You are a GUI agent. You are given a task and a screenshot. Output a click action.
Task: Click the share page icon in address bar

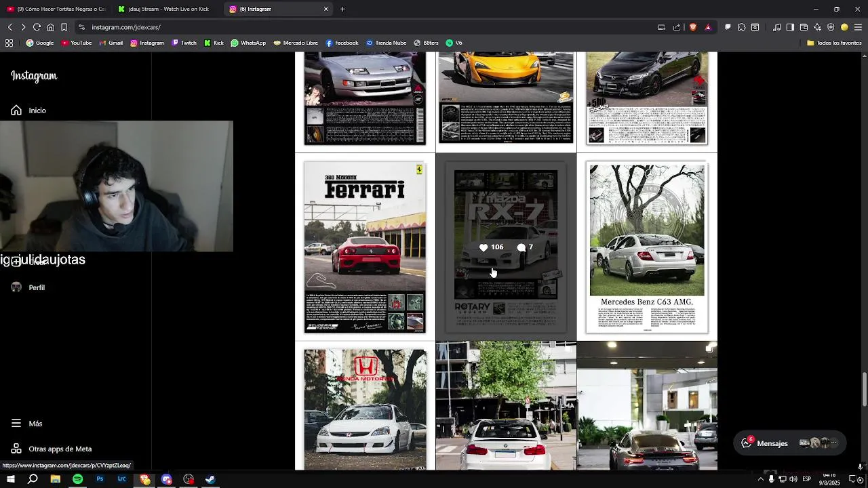[676, 27]
